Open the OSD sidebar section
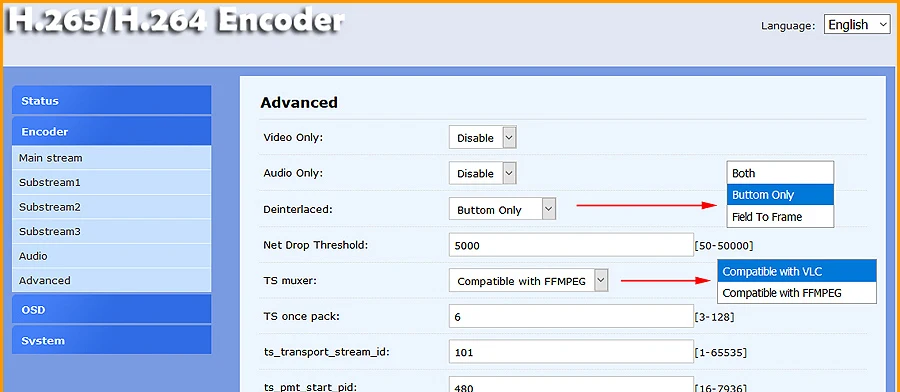Image resolution: width=900 pixels, height=392 pixels. tap(111, 310)
